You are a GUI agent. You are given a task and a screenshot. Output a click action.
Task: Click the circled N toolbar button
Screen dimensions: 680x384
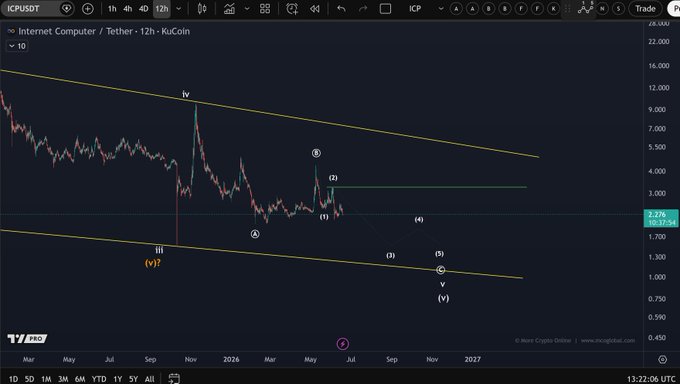point(602,9)
